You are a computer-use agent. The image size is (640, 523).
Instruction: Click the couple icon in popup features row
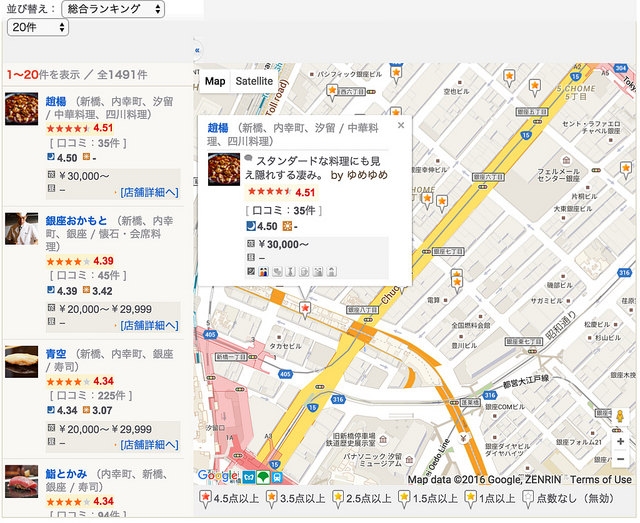coord(264,271)
